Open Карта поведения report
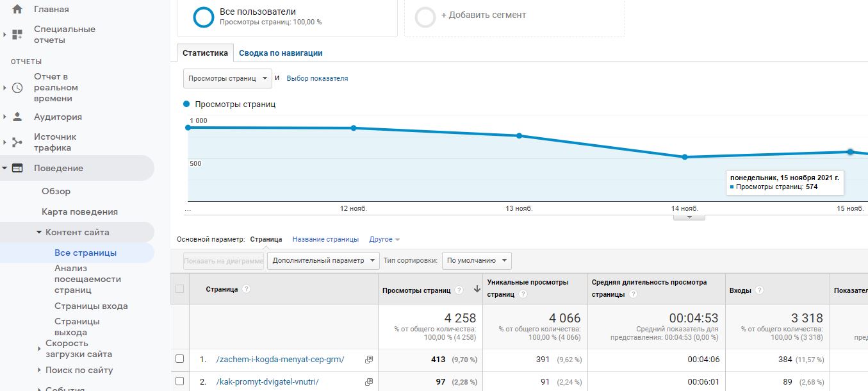Screen dimensions: 868x391 point(80,212)
